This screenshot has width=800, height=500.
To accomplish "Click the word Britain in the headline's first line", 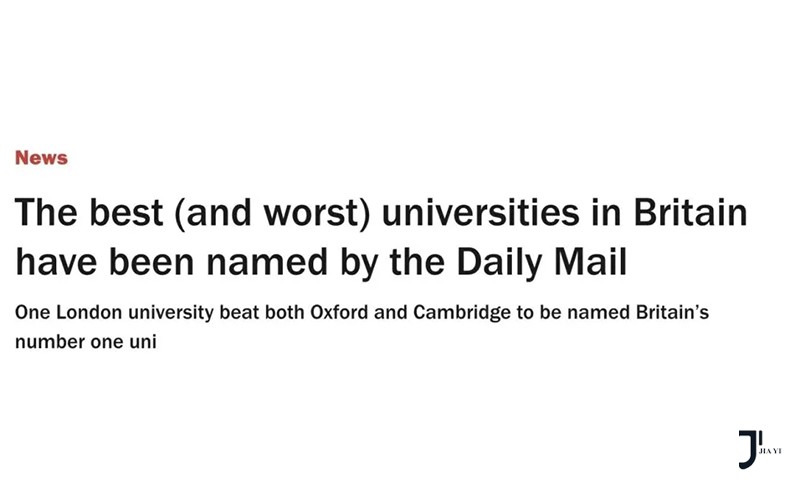I will 690,212.
